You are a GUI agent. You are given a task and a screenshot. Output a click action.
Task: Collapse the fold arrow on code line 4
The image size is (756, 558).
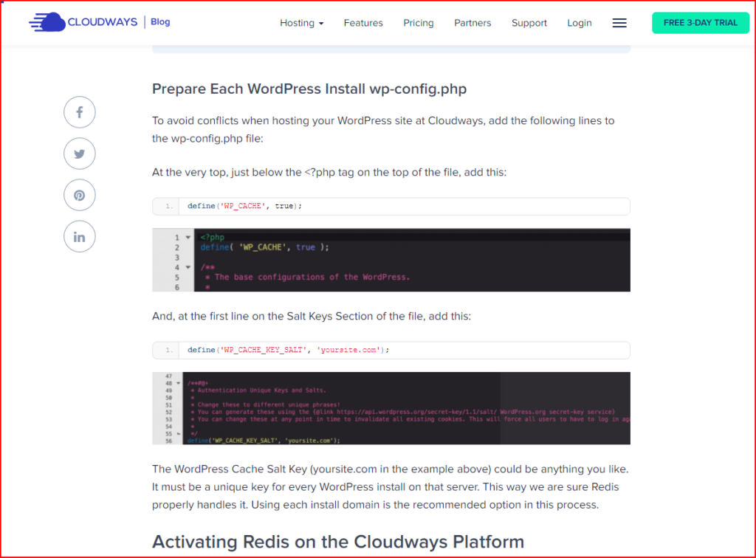[188, 267]
